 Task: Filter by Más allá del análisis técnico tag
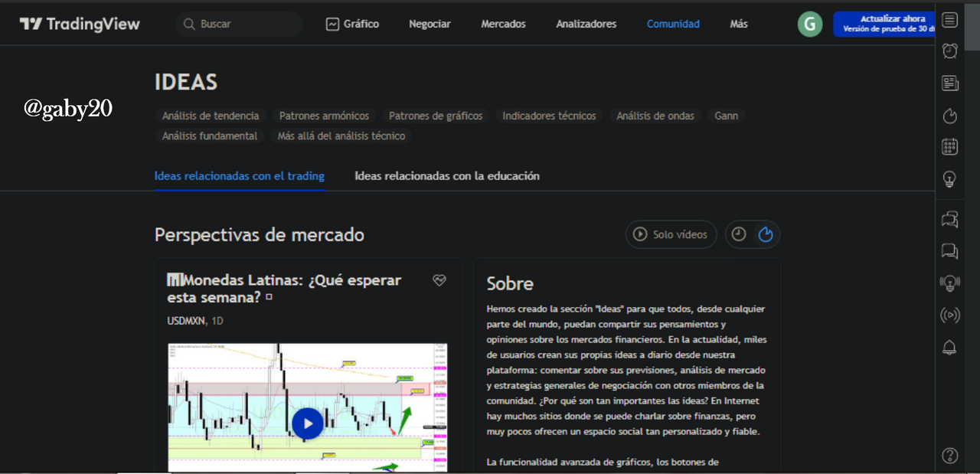(x=341, y=136)
